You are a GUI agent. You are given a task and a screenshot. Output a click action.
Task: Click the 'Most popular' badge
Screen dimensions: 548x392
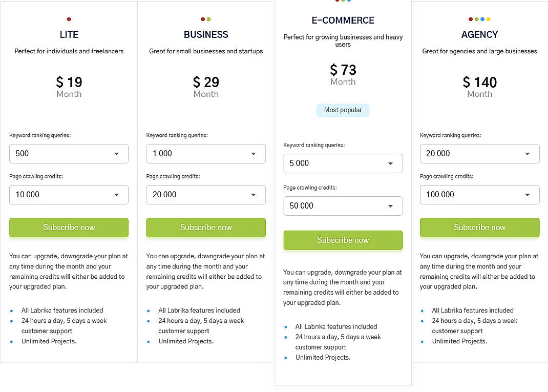[343, 110]
